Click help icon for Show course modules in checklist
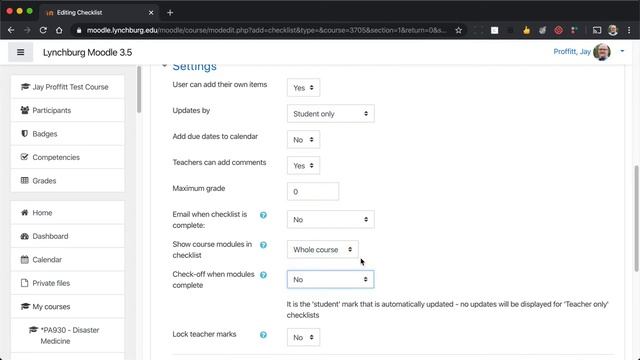Image resolution: width=640 pixels, height=360 pixels. [263, 245]
